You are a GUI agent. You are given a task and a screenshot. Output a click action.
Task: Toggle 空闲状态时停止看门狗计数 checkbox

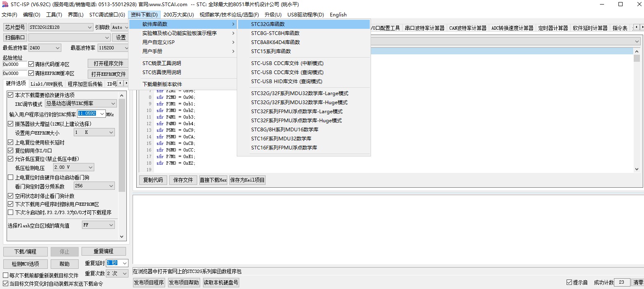click(11, 196)
